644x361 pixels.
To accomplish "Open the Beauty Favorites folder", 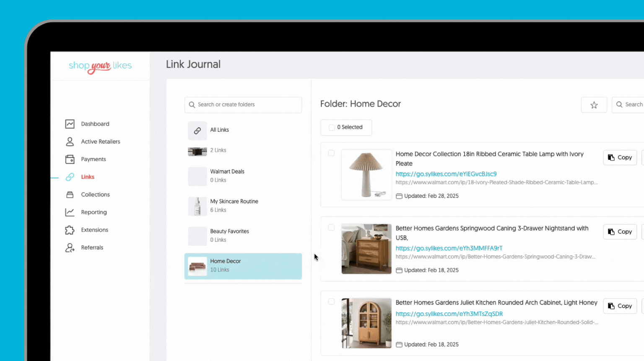I will (x=243, y=235).
